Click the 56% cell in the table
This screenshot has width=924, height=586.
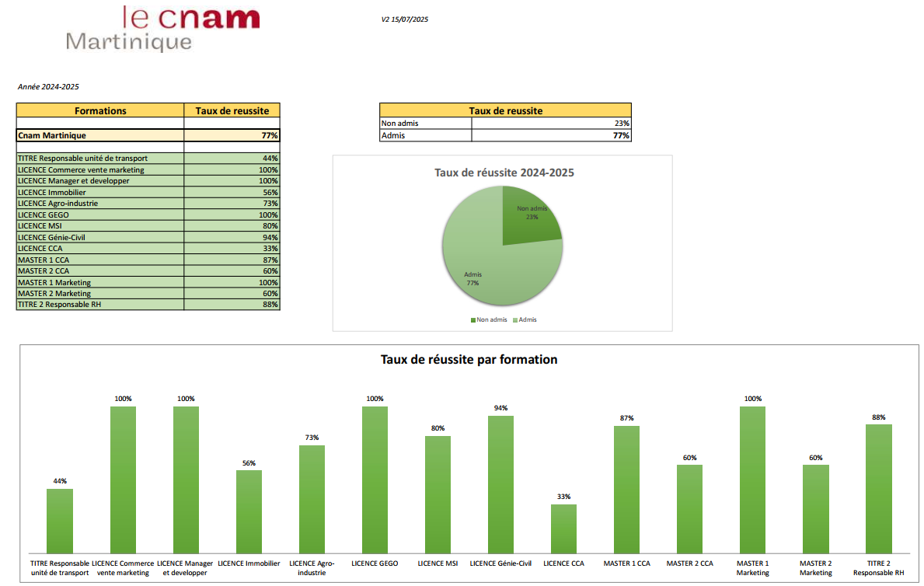[232, 192]
